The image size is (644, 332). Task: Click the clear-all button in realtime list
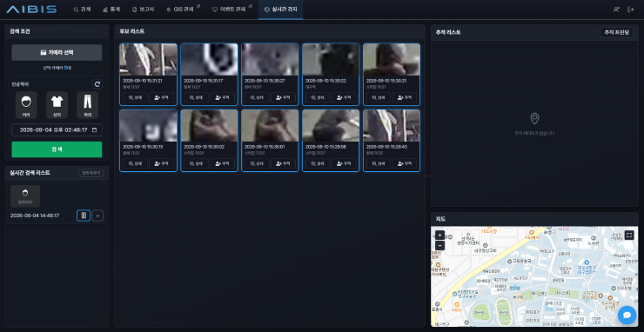[x=91, y=173]
